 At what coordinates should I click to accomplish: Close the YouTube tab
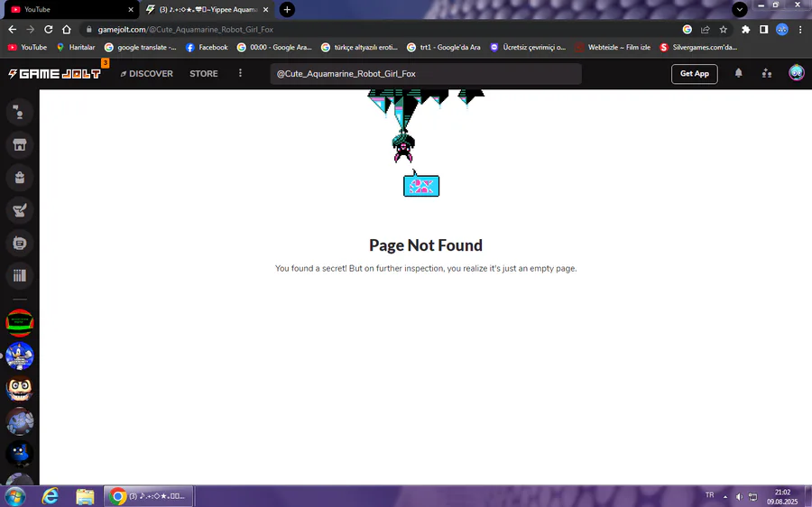131,9
